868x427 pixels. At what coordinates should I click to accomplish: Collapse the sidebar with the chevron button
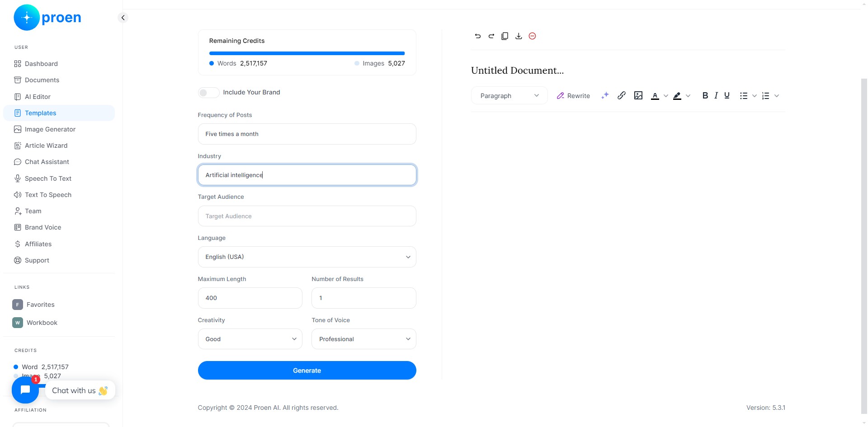coord(123,18)
